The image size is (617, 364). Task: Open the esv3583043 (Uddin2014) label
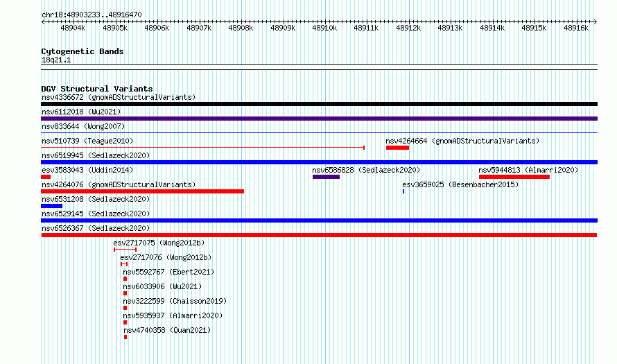pyautogui.click(x=87, y=170)
